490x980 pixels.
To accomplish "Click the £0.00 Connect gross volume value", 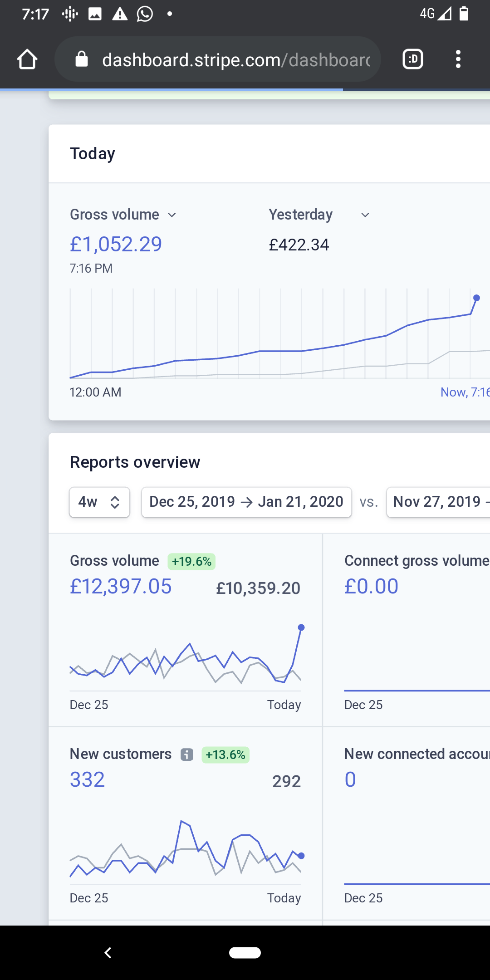I will (x=371, y=586).
